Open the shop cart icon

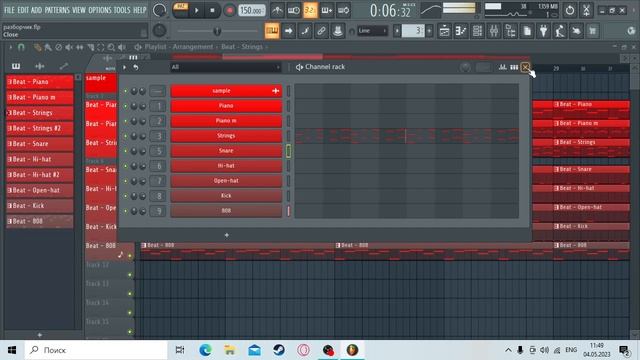click(x=593, y=31)
